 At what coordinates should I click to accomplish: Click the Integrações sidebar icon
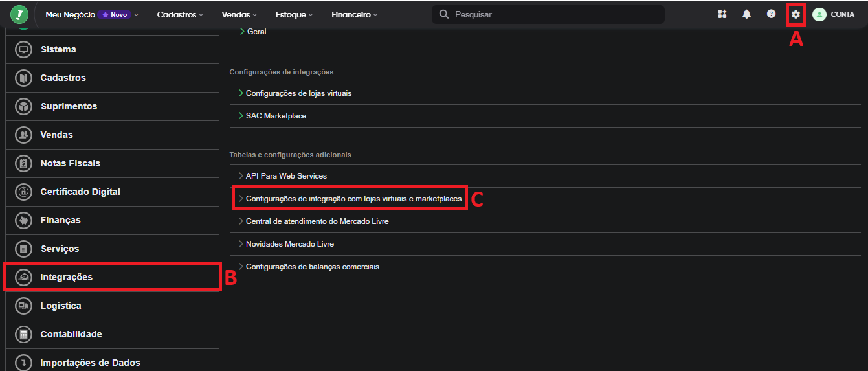coord(23,277)
